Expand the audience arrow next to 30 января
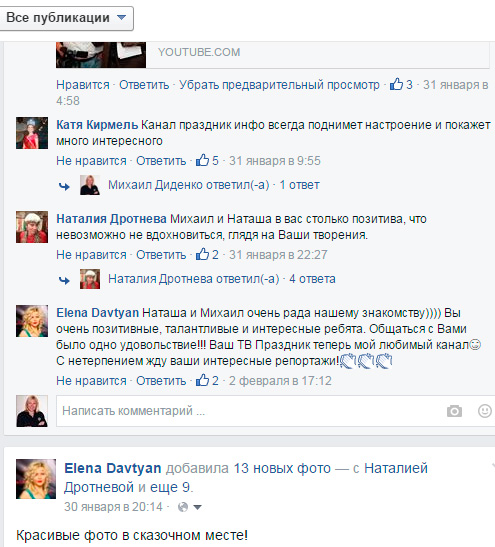The image size is (495, 547). click(197, 507)
